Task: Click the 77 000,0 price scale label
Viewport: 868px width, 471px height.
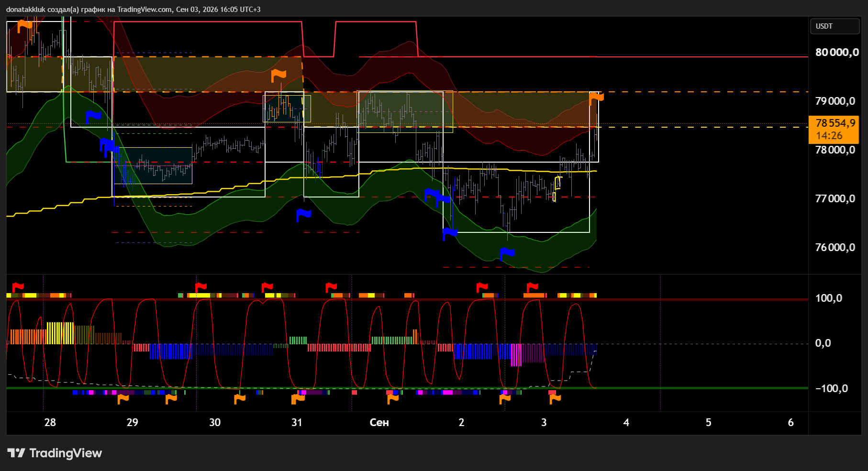Action: (835, 198)
